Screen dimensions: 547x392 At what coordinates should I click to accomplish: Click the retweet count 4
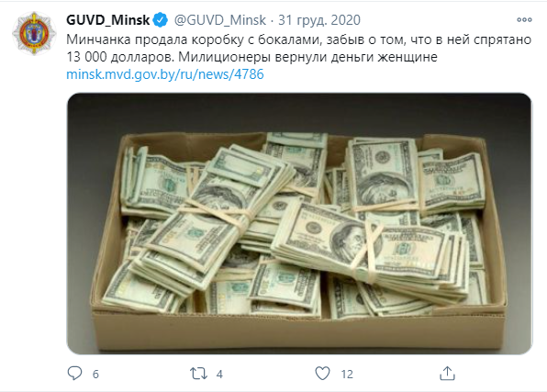[219, 375]
